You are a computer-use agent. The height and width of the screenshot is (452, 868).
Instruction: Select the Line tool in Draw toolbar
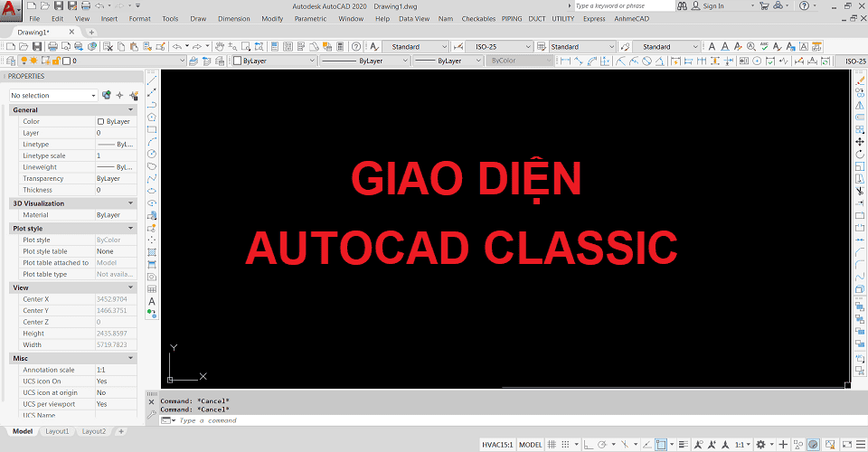tap(152, 80)
